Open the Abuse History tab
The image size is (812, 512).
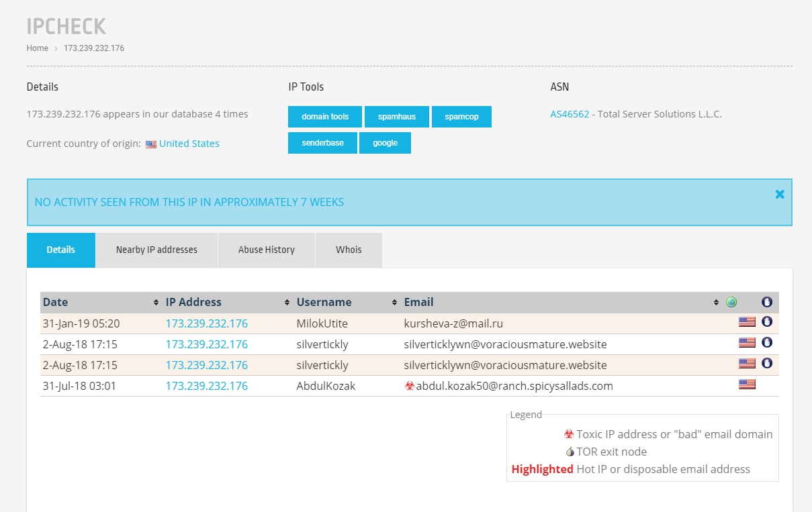coord(266,250)
